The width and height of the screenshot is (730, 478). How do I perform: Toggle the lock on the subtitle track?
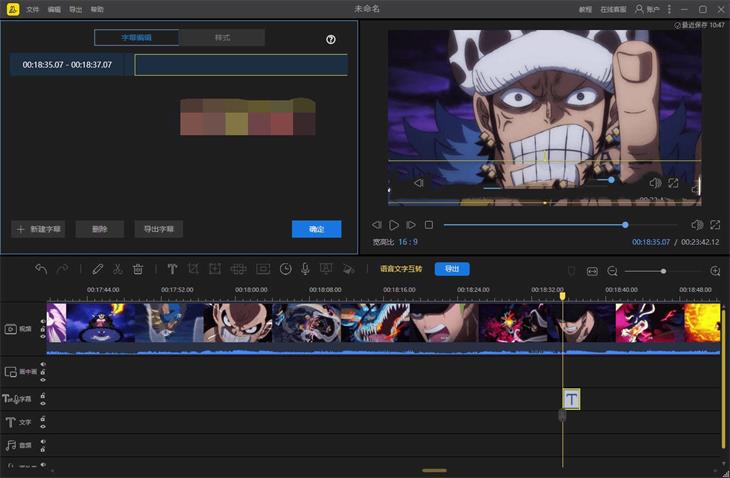click(43, 395)
